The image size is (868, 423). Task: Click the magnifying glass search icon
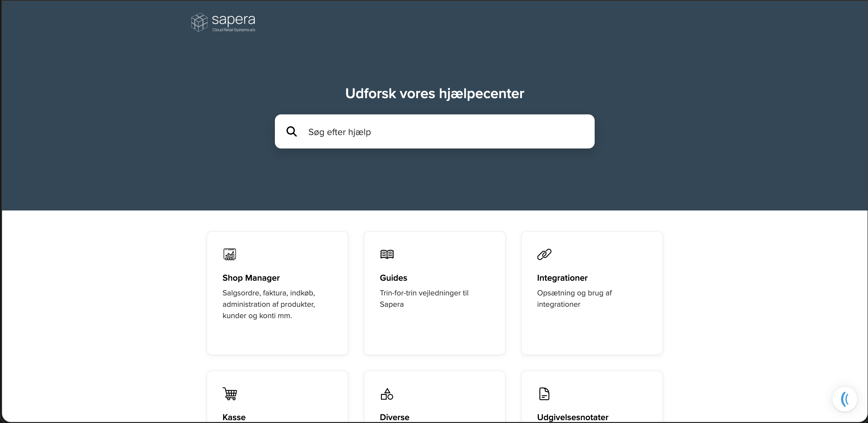tap(291, 131)
